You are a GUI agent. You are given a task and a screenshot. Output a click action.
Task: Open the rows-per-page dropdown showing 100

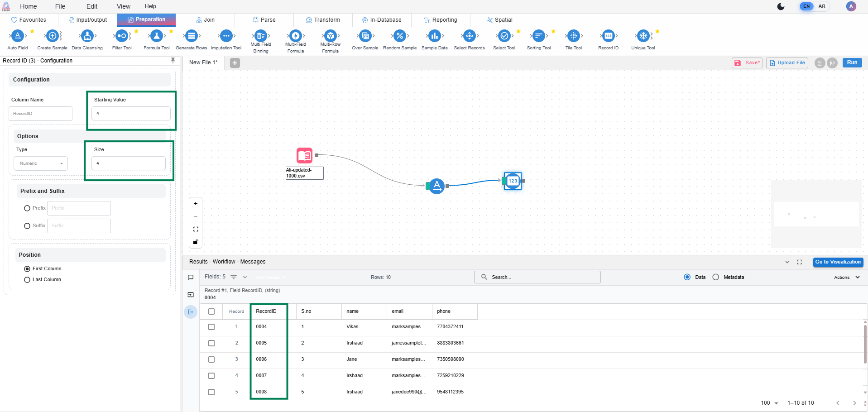769,403
